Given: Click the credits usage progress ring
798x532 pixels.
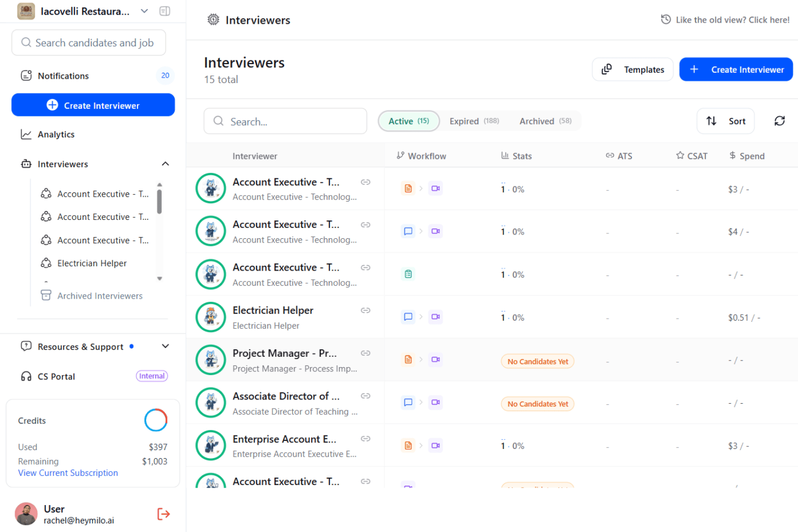Looking at the screenshot, I should [x=156, y=420].
